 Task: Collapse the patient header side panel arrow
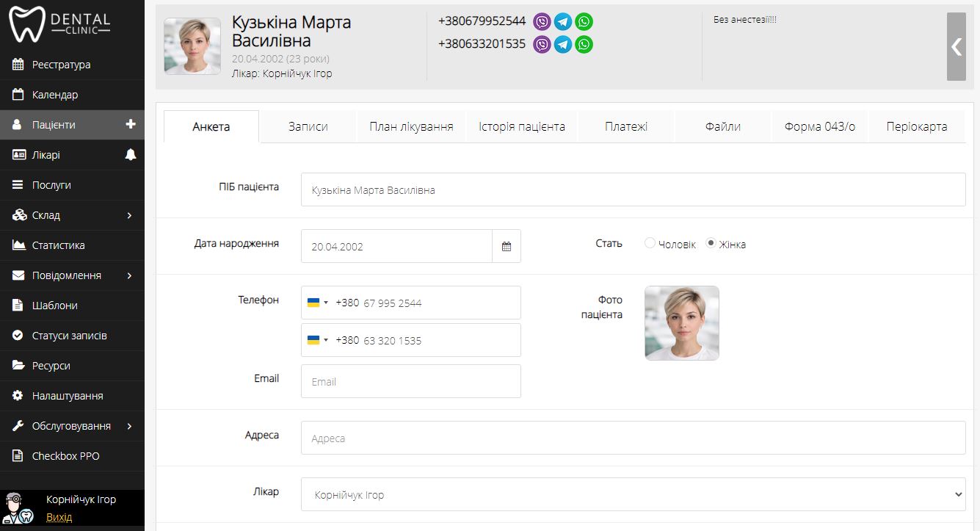[956, 46]
